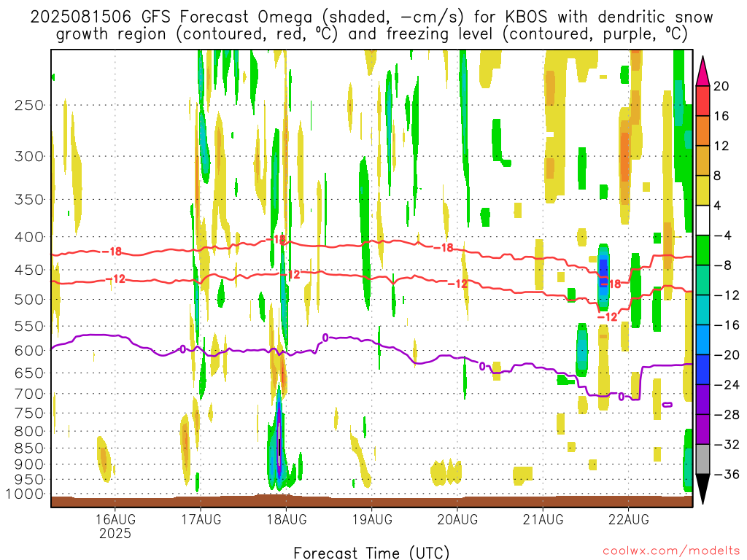The image size is (747, 560).
Task: Click the colorbar value label -28
Action: pyautogui.click(x=727, y=415)
